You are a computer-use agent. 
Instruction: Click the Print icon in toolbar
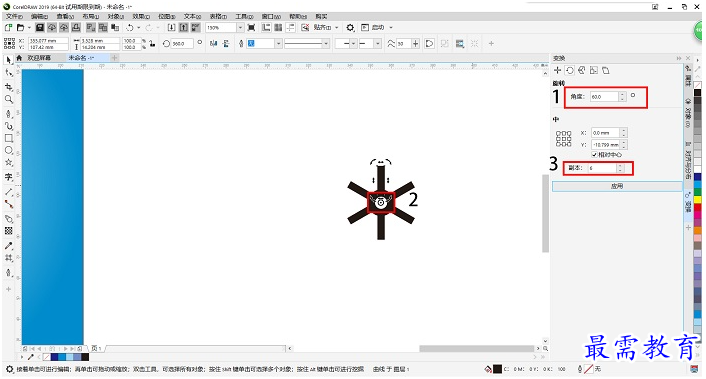click(76, 27)
